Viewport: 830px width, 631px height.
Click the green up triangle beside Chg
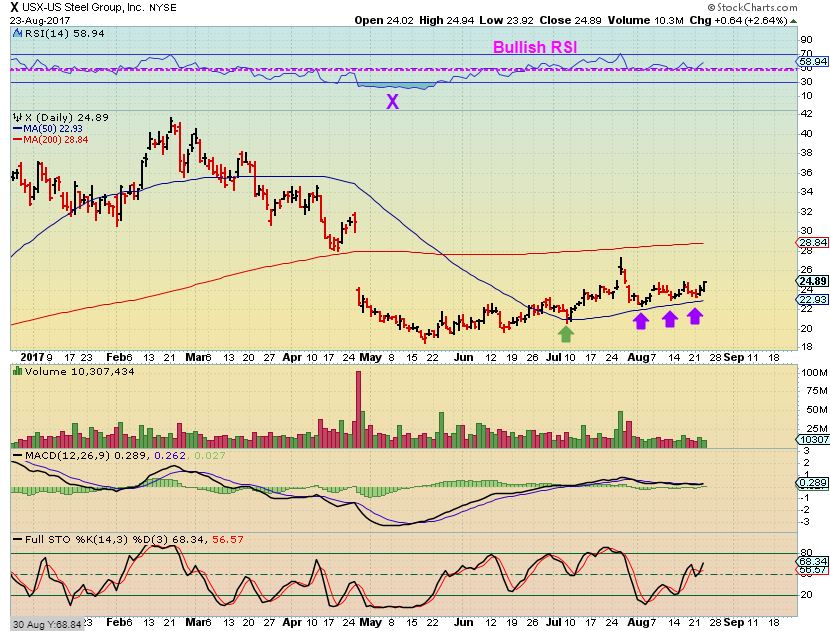tap(793, 21)
